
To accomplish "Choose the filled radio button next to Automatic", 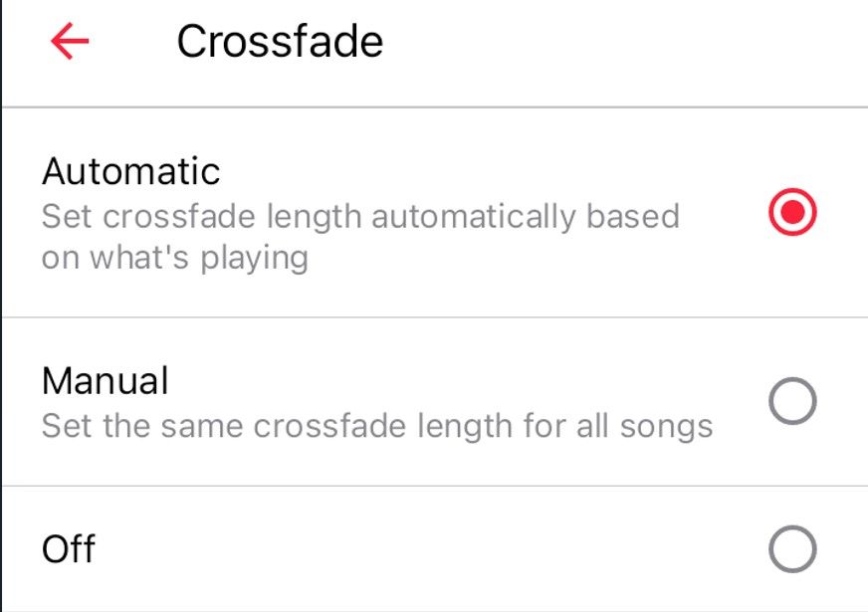I will (791, 211).
